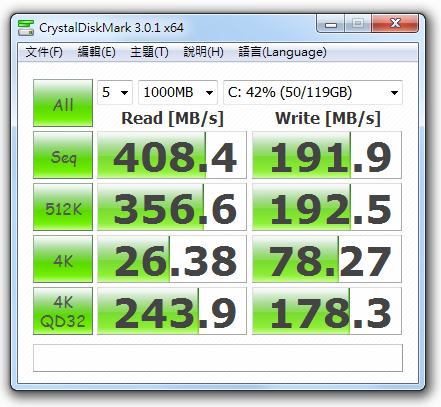Select the 4K read result 26.38
441x407 pixels.
[x=172, y=259]
